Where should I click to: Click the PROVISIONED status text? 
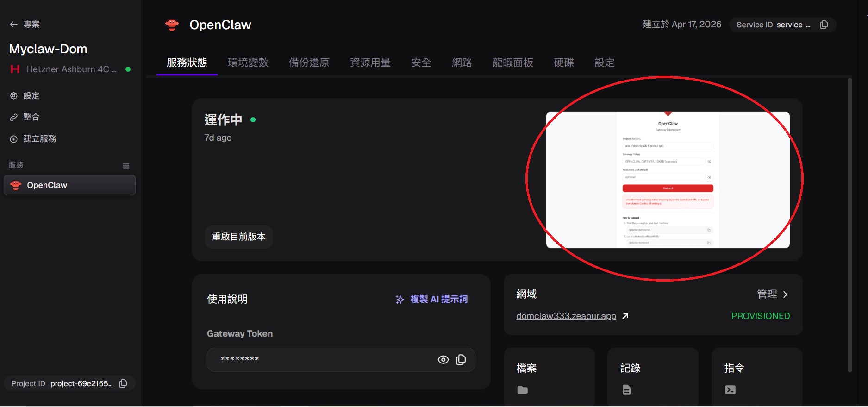tap(761, 316)
